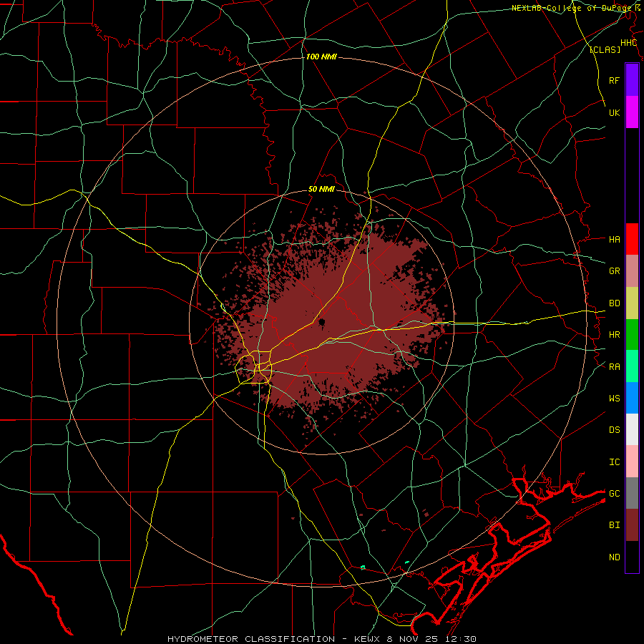Viewport: 644px width, 644px height.
Task: Click the 'GR' legend label
Action: coord(614,271)
